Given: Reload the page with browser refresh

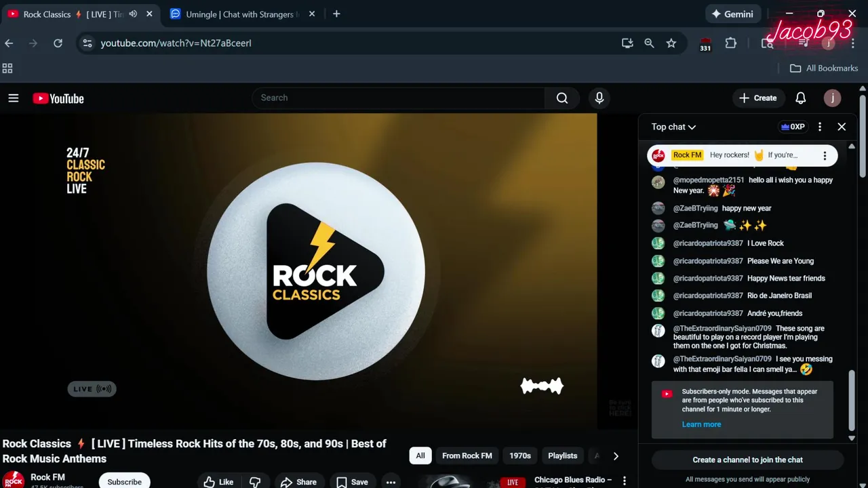Looking at the screenshot, I should click(x=58, y=43).
